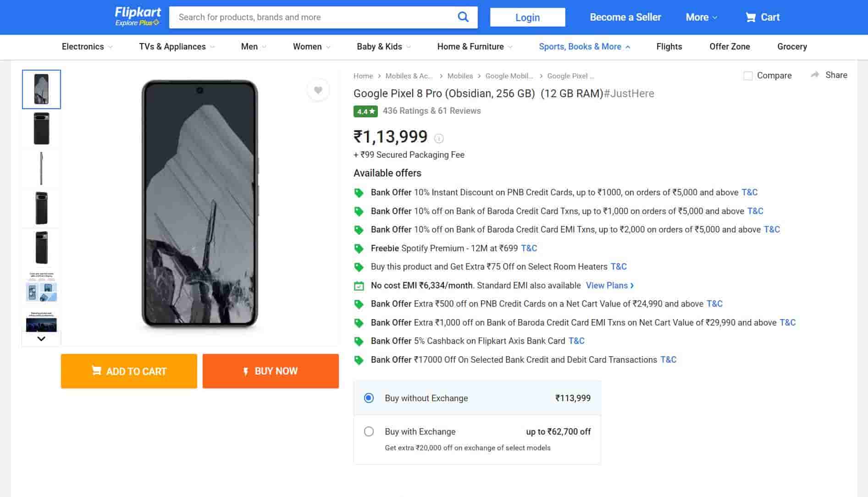The width and height of the screenshot is (868, 497).
Task: Open the shopping Cart icon
Action: click(x=751, y=17)
